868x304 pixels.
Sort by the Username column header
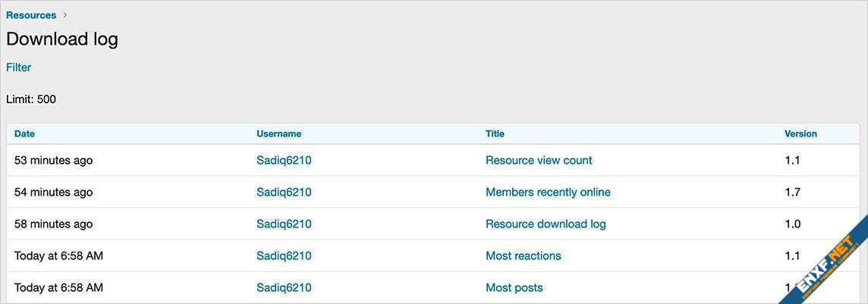pos(278,133)
